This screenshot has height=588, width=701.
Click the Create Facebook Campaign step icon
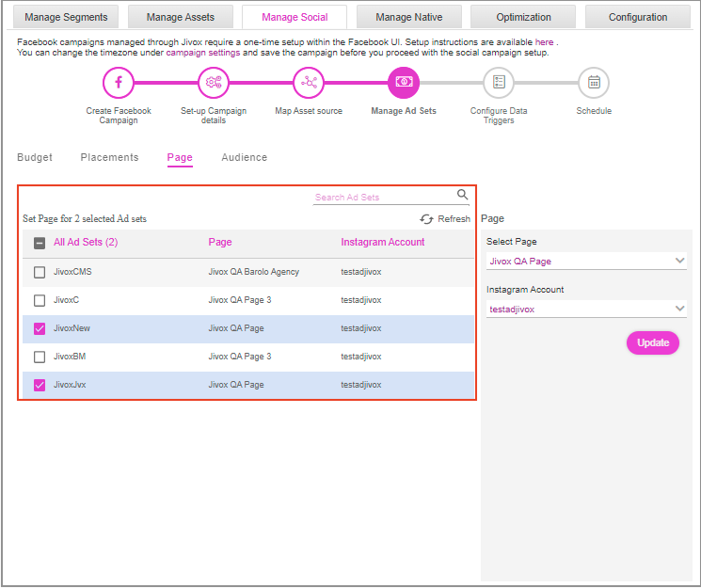pyautogui.click(x=119, y=83)
